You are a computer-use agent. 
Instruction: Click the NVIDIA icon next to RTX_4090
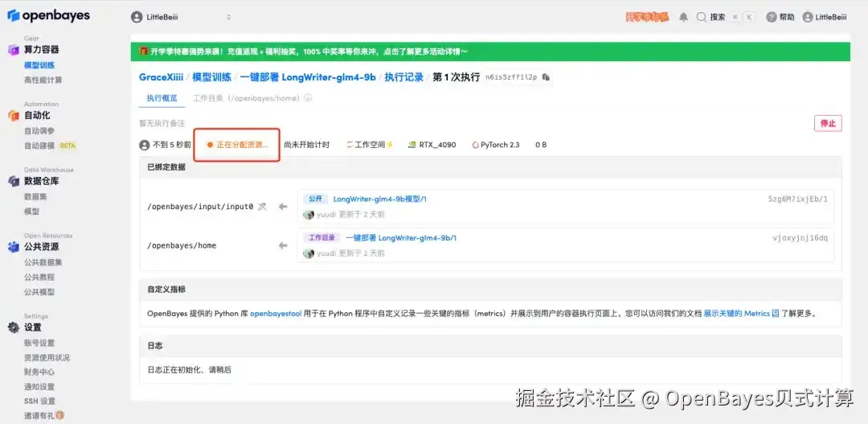[411, 145]
